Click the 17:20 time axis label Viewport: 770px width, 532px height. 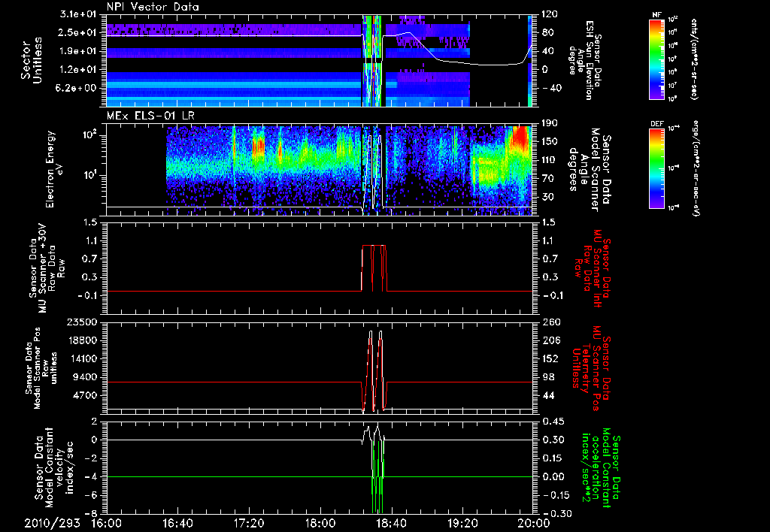[249, 523]
